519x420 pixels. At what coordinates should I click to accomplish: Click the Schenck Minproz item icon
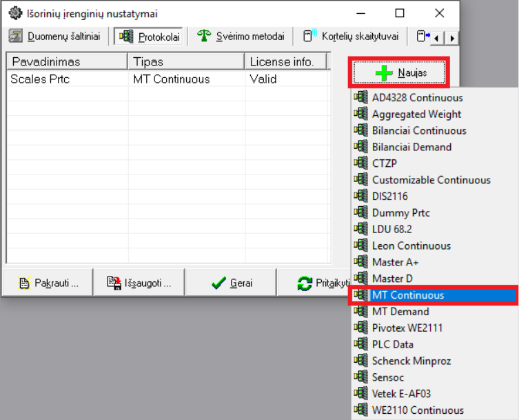click(x=360, y=361)
